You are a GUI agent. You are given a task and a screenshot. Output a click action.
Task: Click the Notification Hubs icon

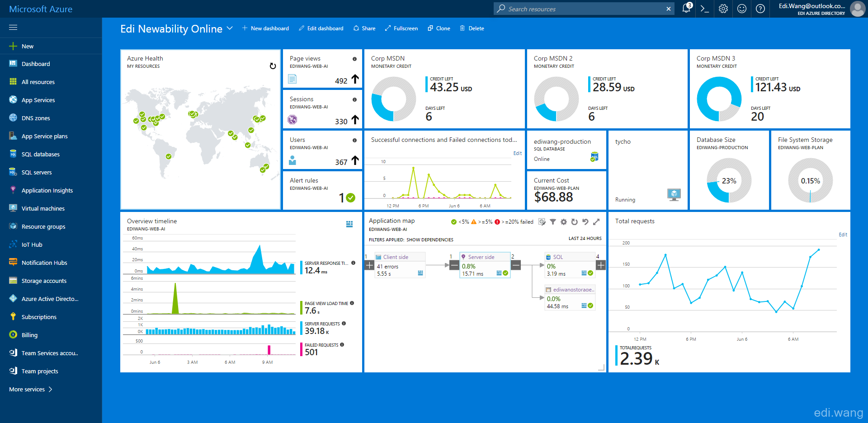pyautogui.click(x=13, y=262)
